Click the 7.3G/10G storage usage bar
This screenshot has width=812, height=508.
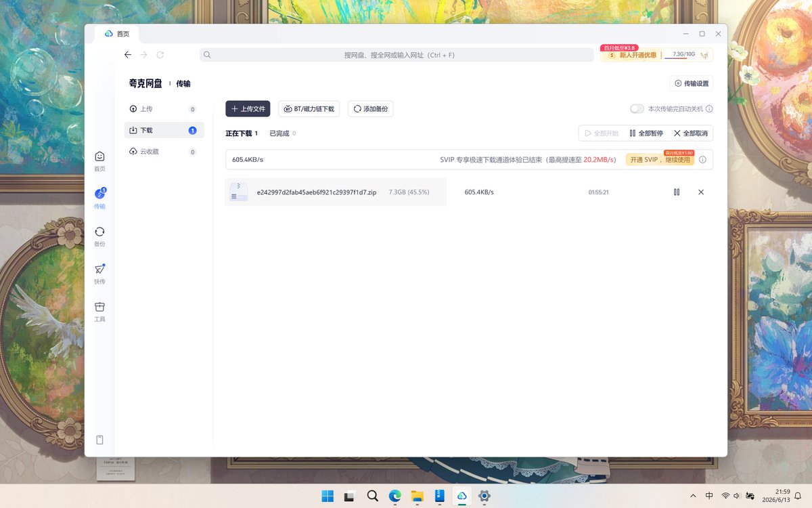[x=679, y=55]
